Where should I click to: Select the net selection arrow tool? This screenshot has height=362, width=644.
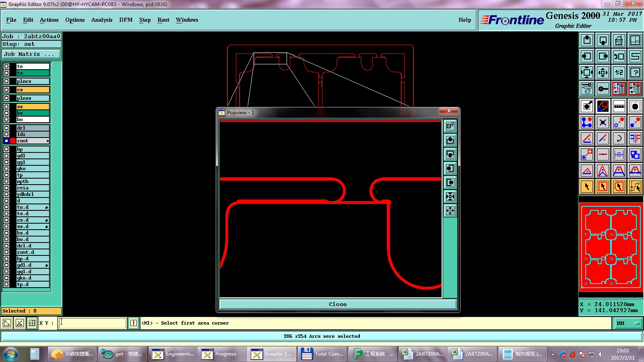click(x=635, y=187)
